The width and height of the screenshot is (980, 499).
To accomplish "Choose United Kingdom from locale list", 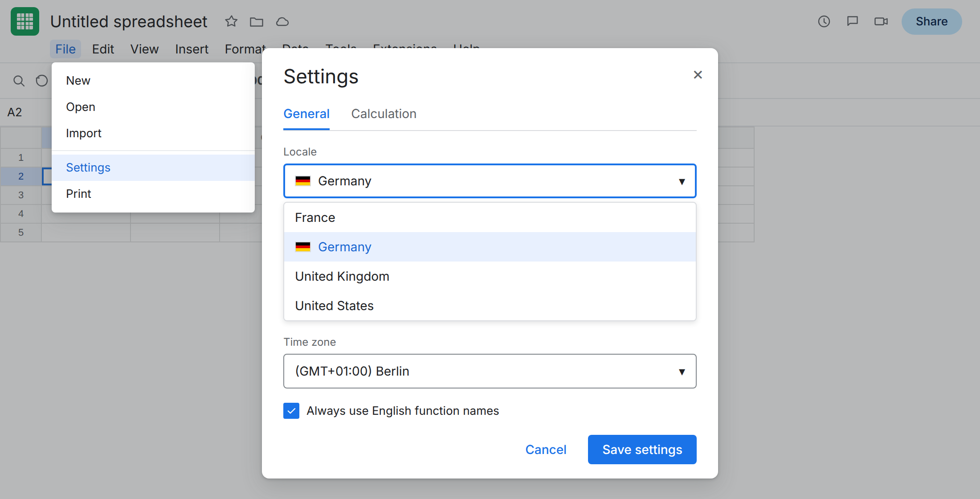I will [x=490, y=276].
